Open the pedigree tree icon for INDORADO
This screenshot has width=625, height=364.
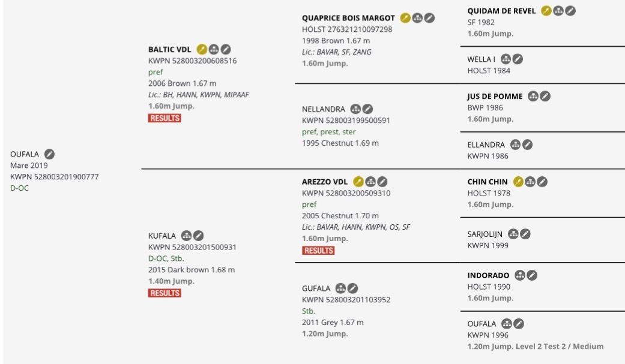[x=520, y=275]
